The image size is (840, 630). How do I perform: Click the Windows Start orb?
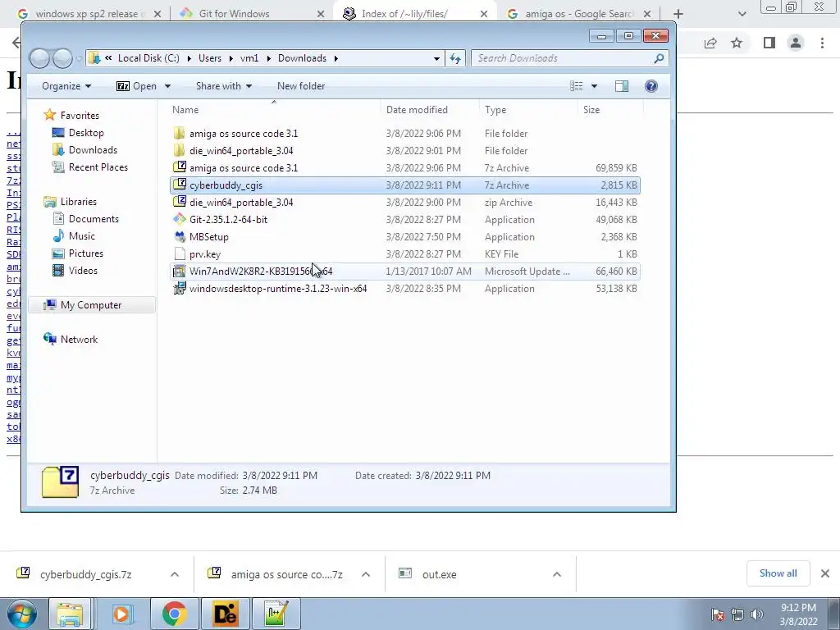tap(22, 614)
